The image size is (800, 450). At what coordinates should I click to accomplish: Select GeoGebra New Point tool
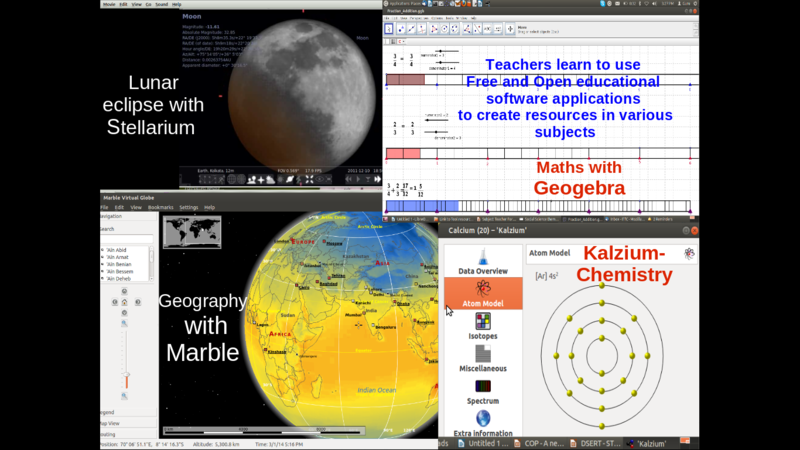(402, 29)
